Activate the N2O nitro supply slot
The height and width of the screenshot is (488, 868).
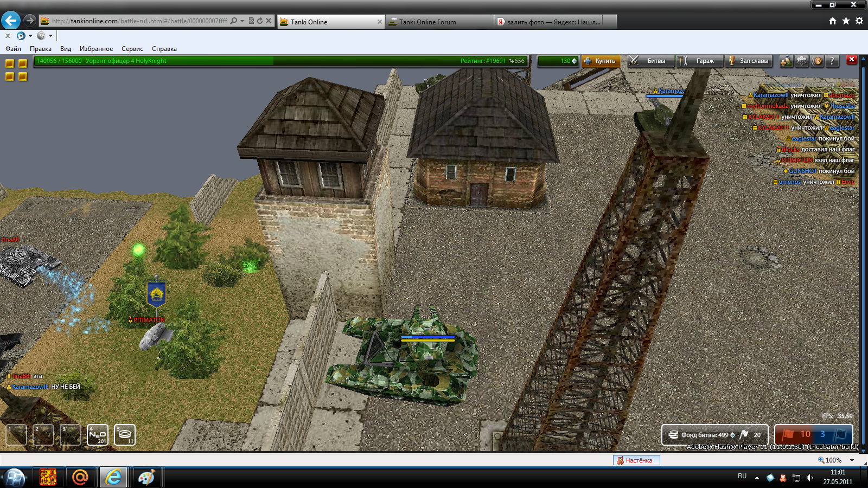[98, 435]
